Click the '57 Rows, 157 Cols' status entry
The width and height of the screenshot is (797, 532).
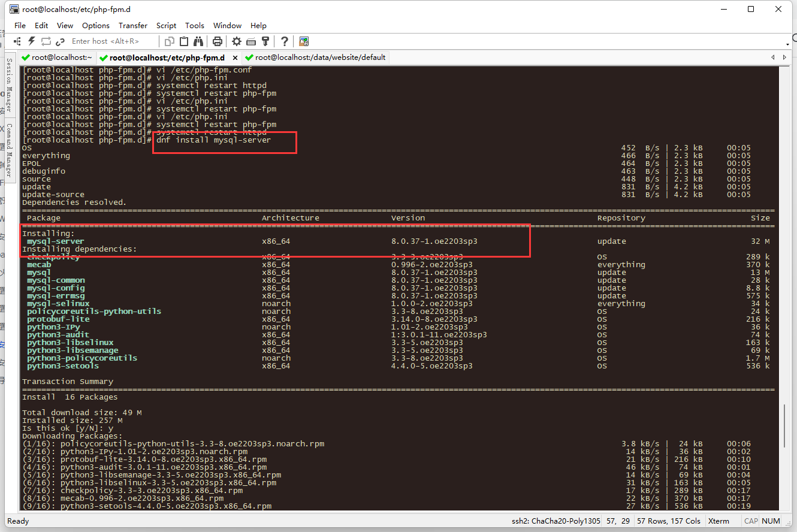pos(668,521)
